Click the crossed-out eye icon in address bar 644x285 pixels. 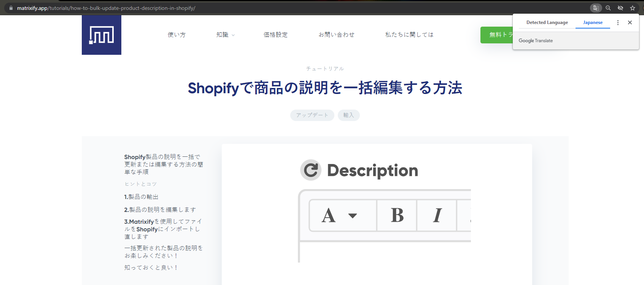click(x=620, y=8)
